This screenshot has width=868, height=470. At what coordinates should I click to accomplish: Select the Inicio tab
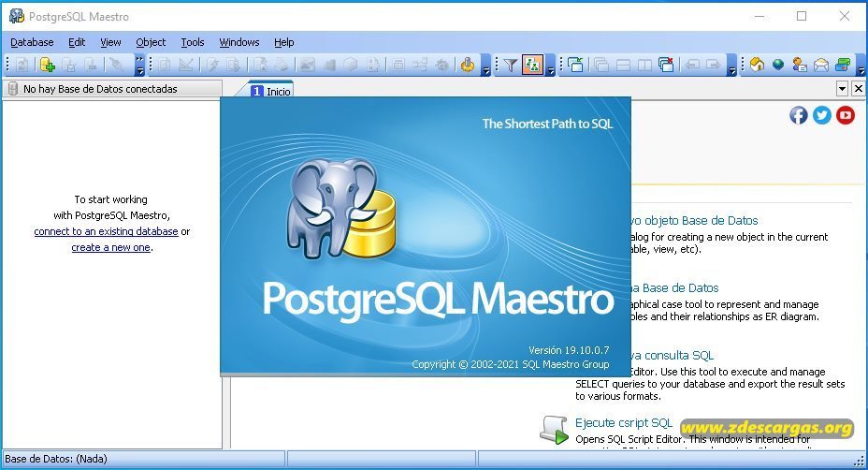[270, 91]
